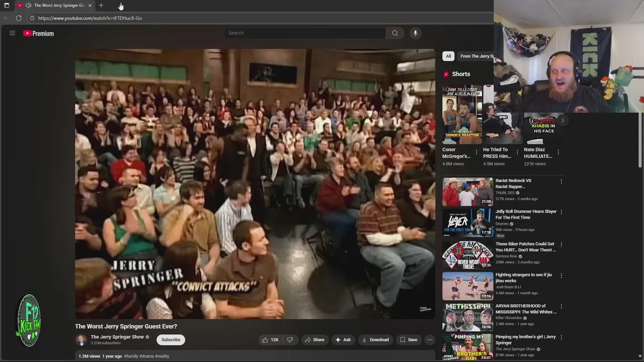
Task: Download the video
Action: tap(375, 340)
